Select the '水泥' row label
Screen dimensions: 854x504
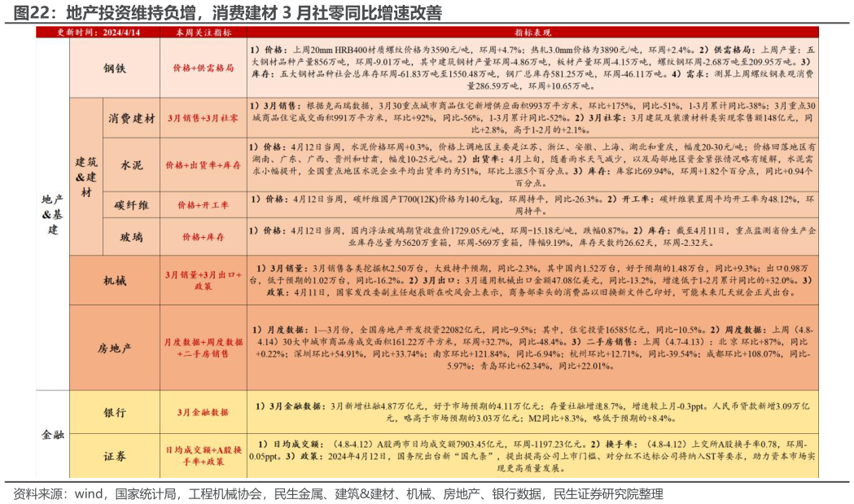pyautogui.click(x=131, y=165)
